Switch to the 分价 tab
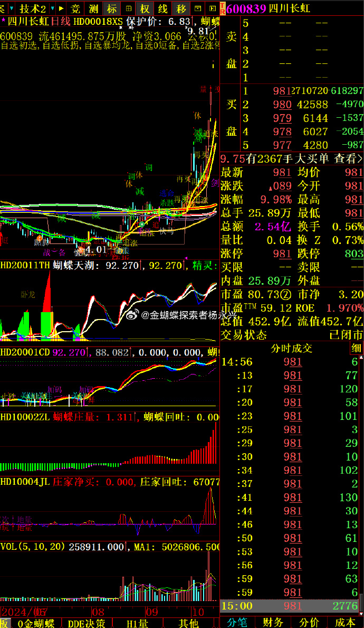Screen dimensions: 364x628 click(x=309, y=622)
